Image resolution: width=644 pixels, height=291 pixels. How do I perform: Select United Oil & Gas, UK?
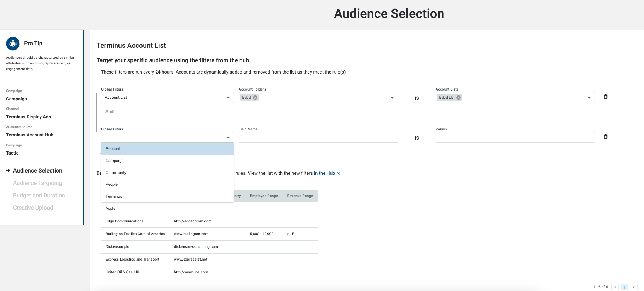pos(122,272)
